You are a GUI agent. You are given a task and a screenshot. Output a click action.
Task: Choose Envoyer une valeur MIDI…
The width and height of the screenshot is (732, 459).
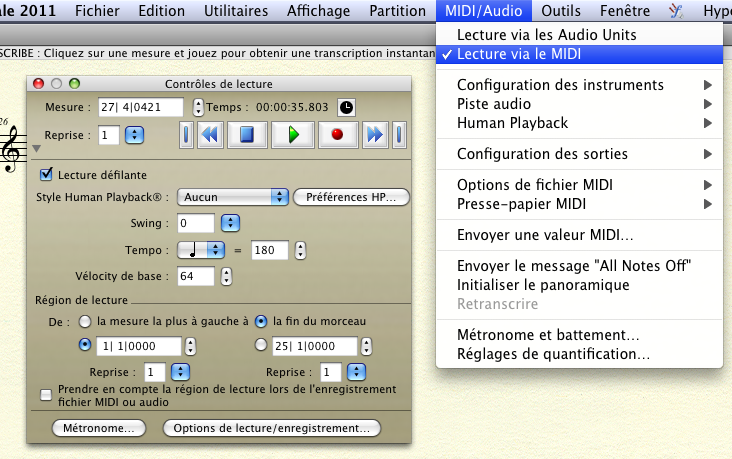(579, 235)
